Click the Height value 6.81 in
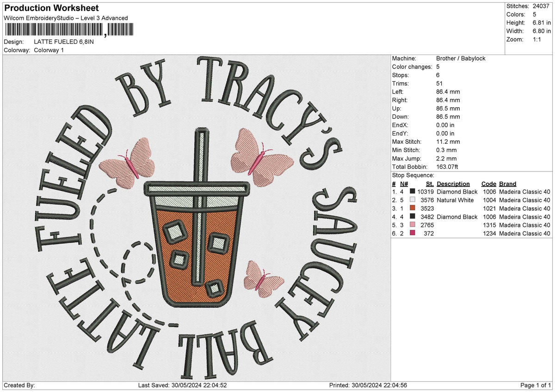Image resolution: width=555 pixels, height=392 pixels. tap(541, 23)
